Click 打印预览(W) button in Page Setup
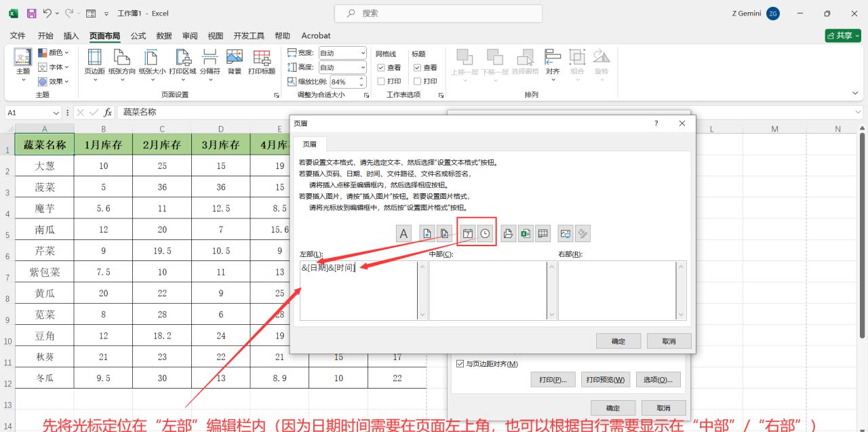Screen dimensions: 868x432 [x=607, y=380]
